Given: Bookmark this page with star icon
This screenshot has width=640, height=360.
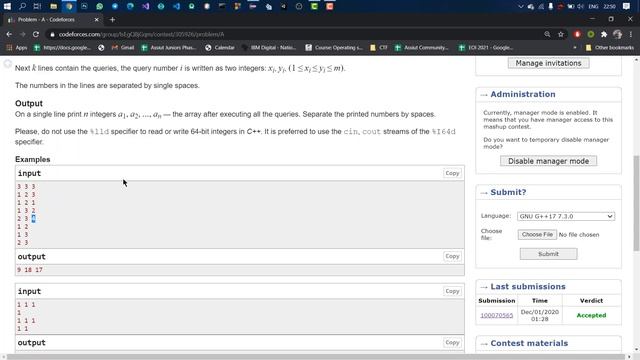Looking at the screenshot, I should click(x=561, y=34).
